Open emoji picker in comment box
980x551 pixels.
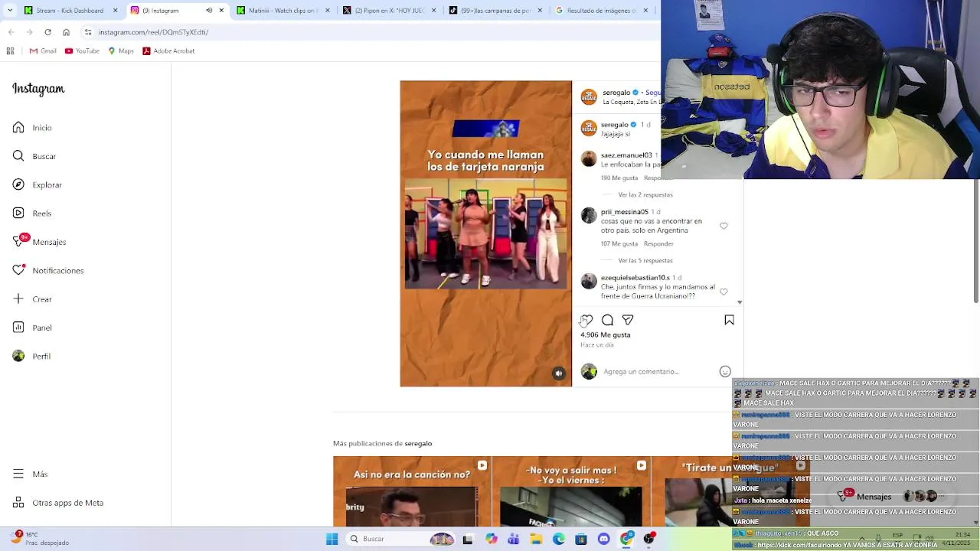pyautogui.click(x=725, y=372)
